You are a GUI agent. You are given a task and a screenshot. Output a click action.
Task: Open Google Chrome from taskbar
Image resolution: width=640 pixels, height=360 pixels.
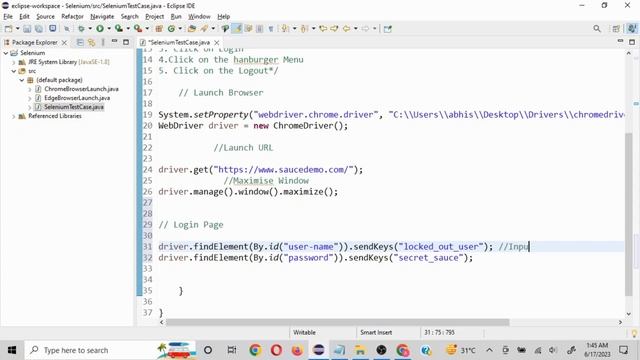pos(256,350)
